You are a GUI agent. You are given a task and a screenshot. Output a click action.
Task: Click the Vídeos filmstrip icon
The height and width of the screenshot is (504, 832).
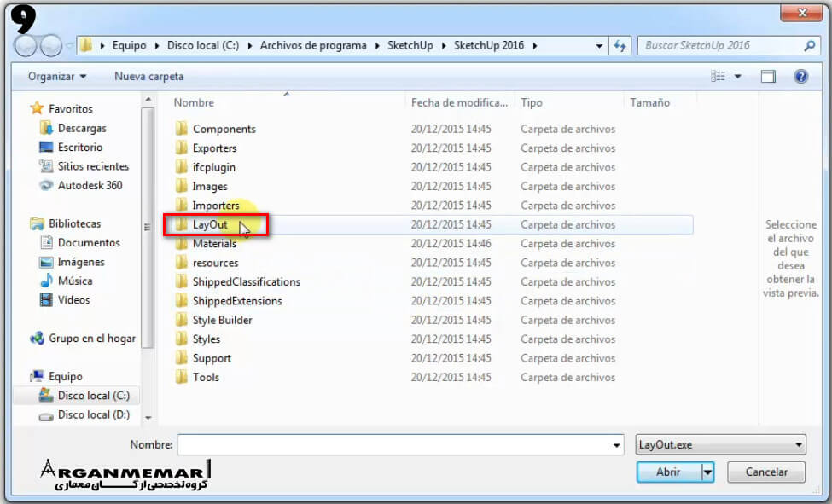click(46, 299)
